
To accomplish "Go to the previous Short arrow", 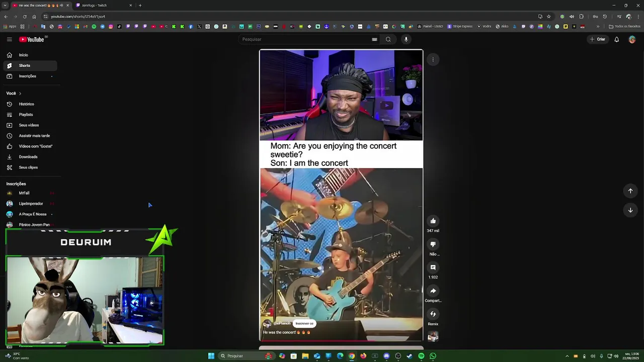I will coord(630,191).
